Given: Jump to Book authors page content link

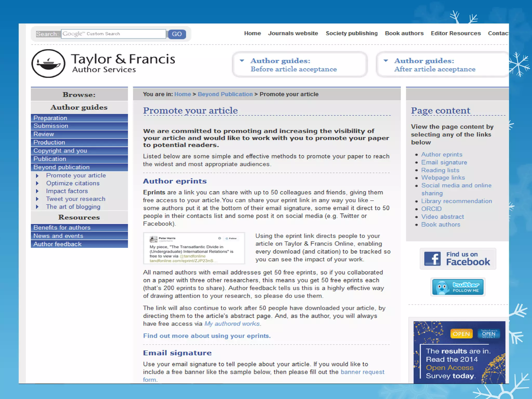Looking at the screenshot, I should [441, 224].
